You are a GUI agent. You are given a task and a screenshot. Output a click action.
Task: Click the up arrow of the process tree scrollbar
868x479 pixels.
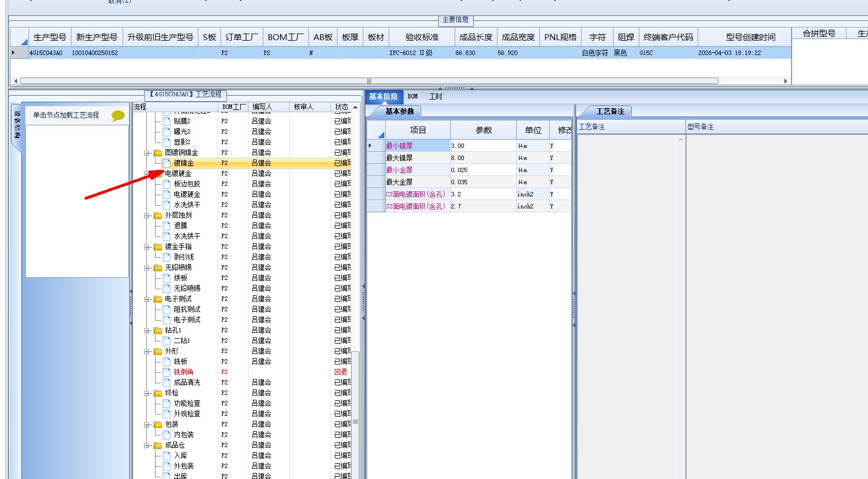point(355,107)
